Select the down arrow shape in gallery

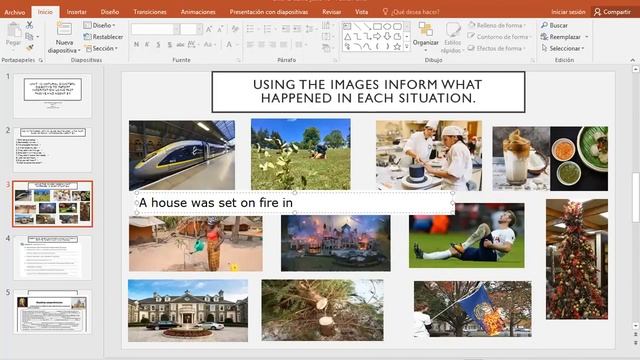387,37
